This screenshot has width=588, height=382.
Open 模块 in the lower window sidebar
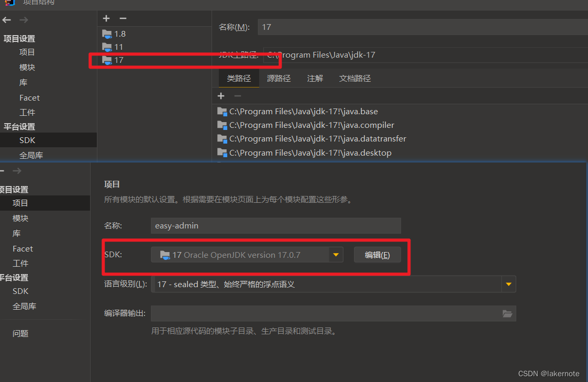(20, 218)
